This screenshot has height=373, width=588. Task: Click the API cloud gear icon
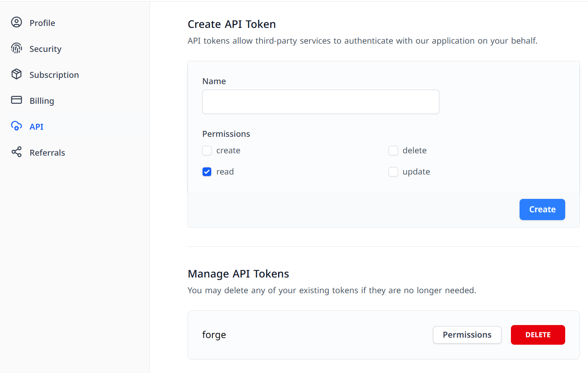coord(17,126)
